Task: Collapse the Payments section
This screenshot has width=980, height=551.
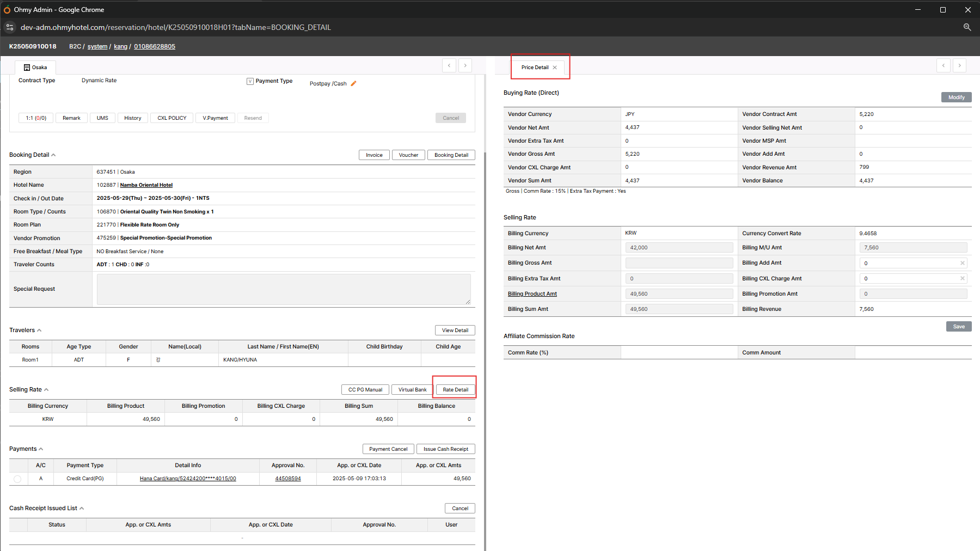Action: [x=41, y=449]
